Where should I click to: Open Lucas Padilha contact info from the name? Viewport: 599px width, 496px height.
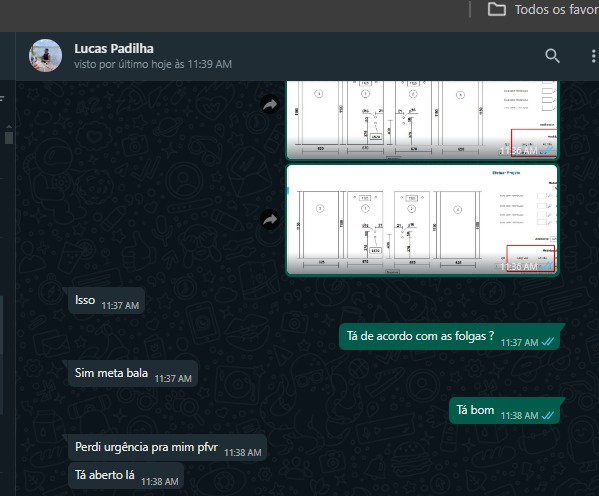tap(114, 49)
